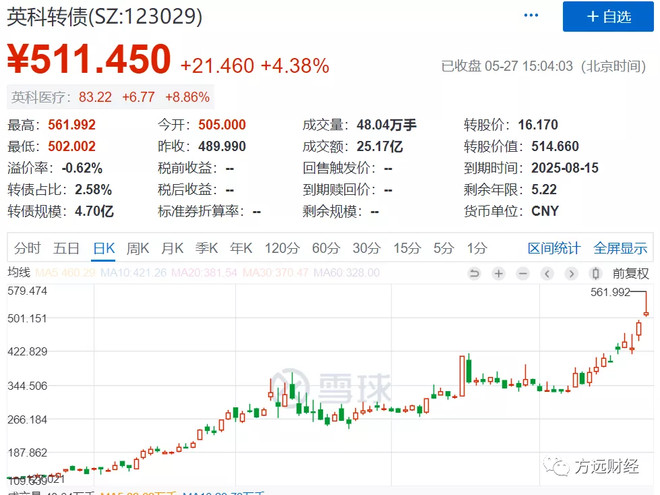Select the 年K tab

point(241,248)
